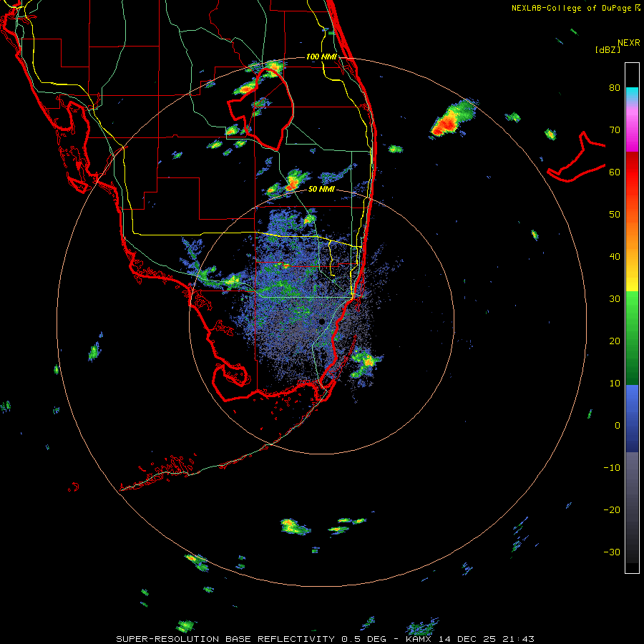Click the 0 value on the dBZ scale
Image resolution: width=644 pixels, height=644 pixels.
(618, 426)
